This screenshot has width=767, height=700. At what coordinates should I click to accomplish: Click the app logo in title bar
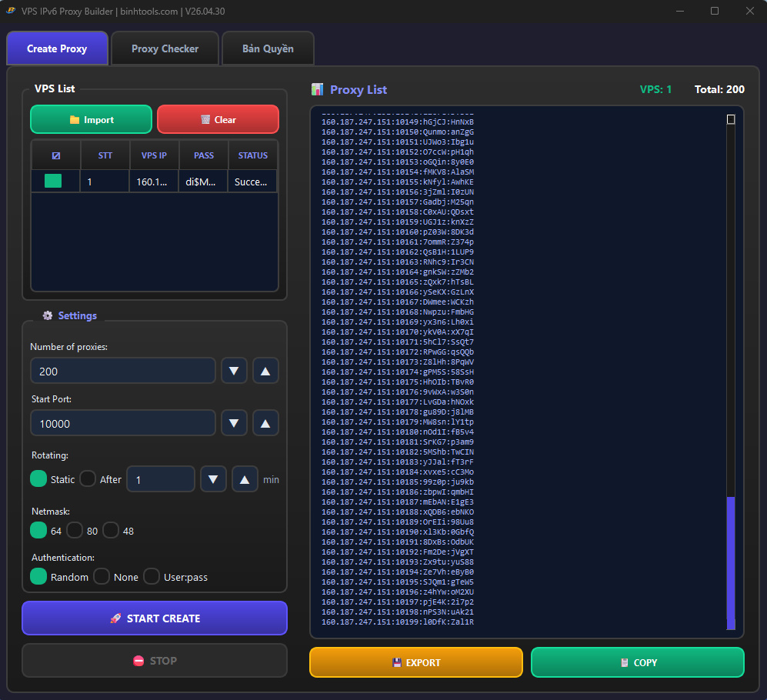[11, 11]
